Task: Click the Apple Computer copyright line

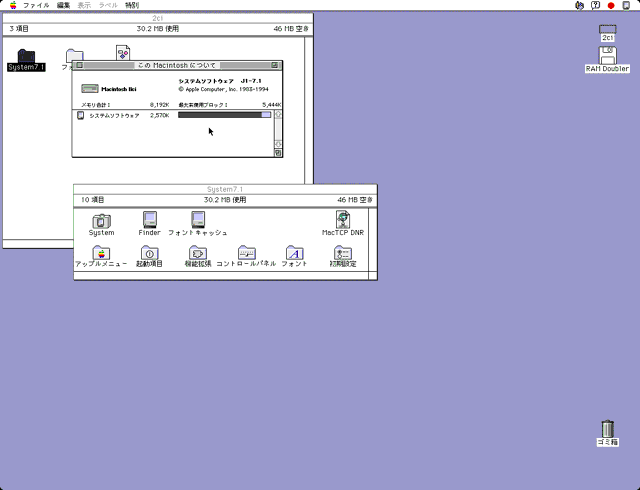Action: [x=223, y=89]
